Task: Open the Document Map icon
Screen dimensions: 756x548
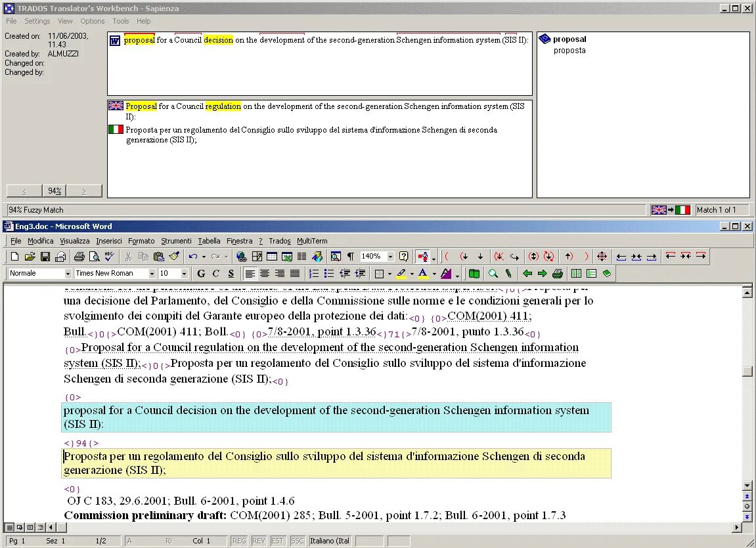Action: (x=336, y=257)
